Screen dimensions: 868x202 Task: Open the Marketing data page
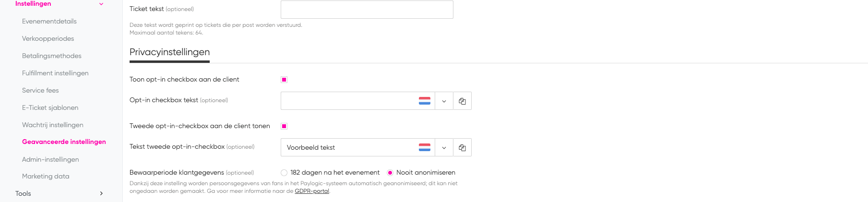[46, 176]
